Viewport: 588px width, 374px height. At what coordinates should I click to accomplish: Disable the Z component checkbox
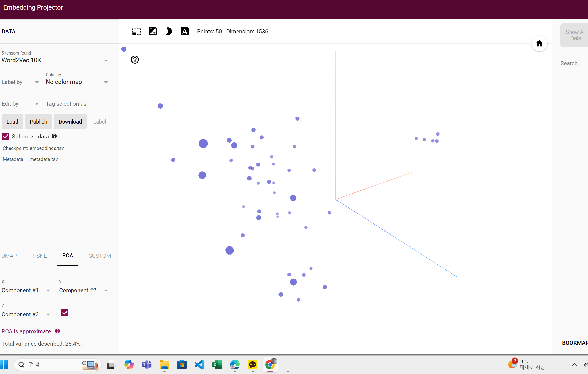click(65, 313)
